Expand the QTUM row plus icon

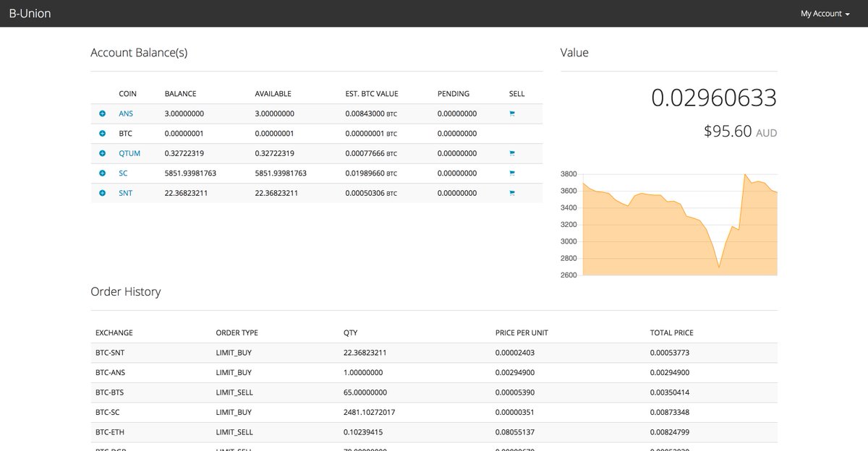(x=102, y=153)
